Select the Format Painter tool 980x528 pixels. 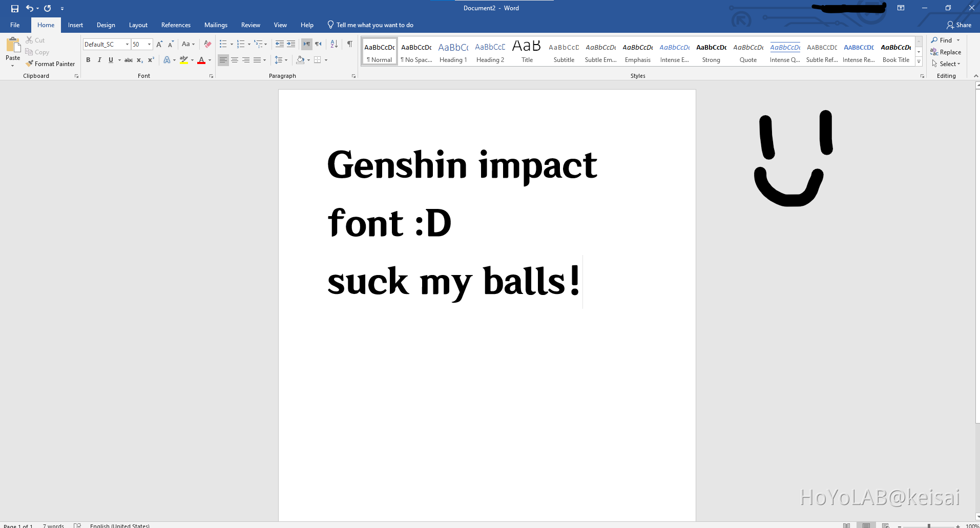pos(50,64)
